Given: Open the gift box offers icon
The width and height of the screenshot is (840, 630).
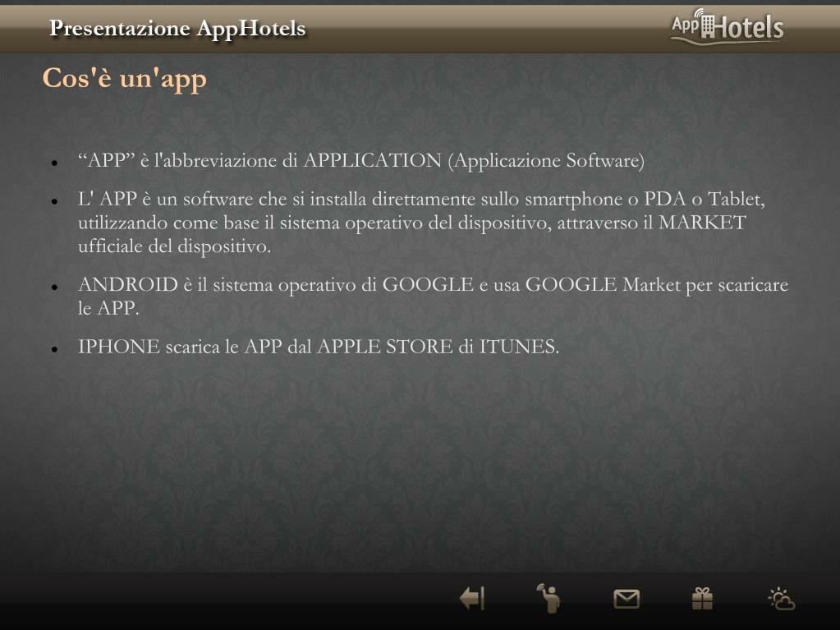Looking at the screenshot, I should (702, 599).
